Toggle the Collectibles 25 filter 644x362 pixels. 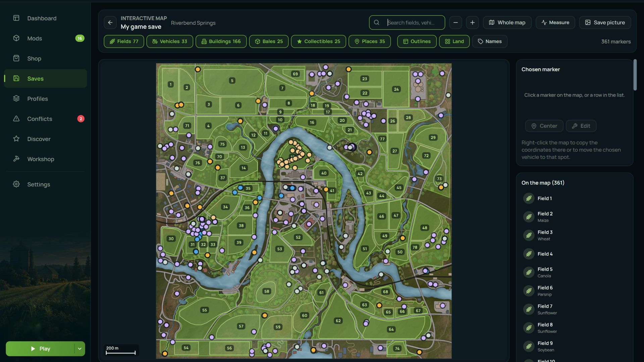[319, 41]
